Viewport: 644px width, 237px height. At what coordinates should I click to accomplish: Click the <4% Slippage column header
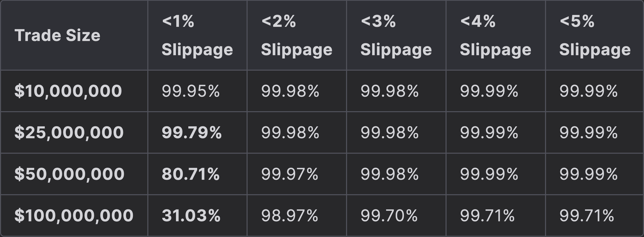point(495,35)
